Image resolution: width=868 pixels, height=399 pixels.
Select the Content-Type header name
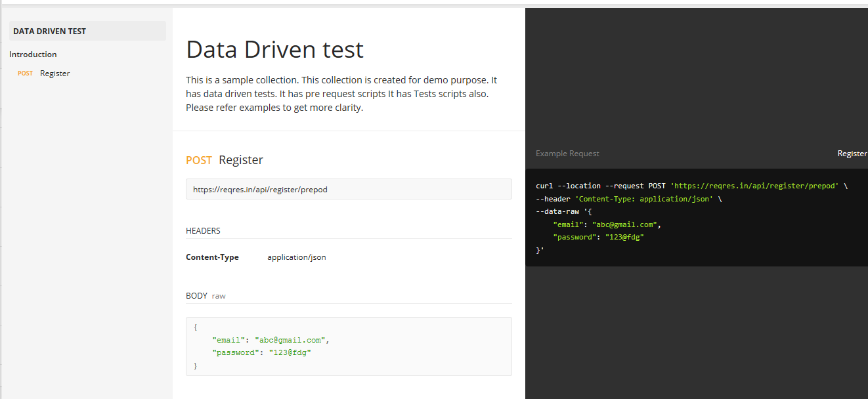(212, 257)
